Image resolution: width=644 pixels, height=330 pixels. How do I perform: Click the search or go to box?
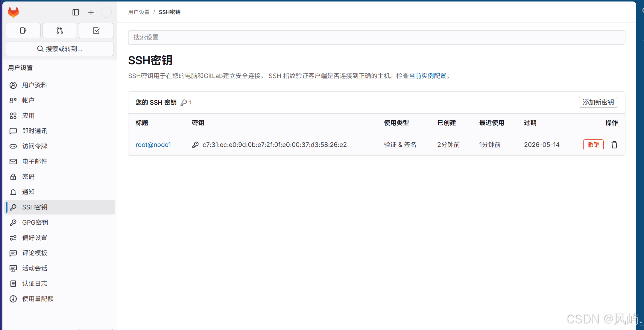pyautogui.click(x=60, y=49)
